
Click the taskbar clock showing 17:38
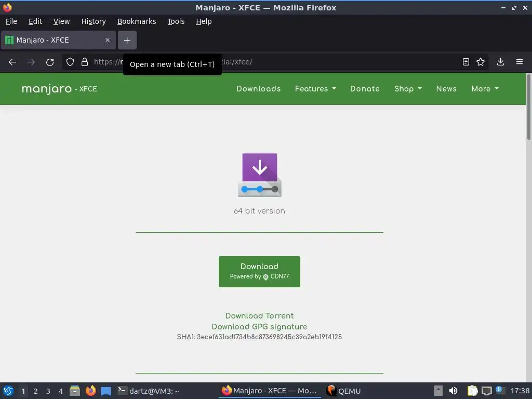[520, 391]
